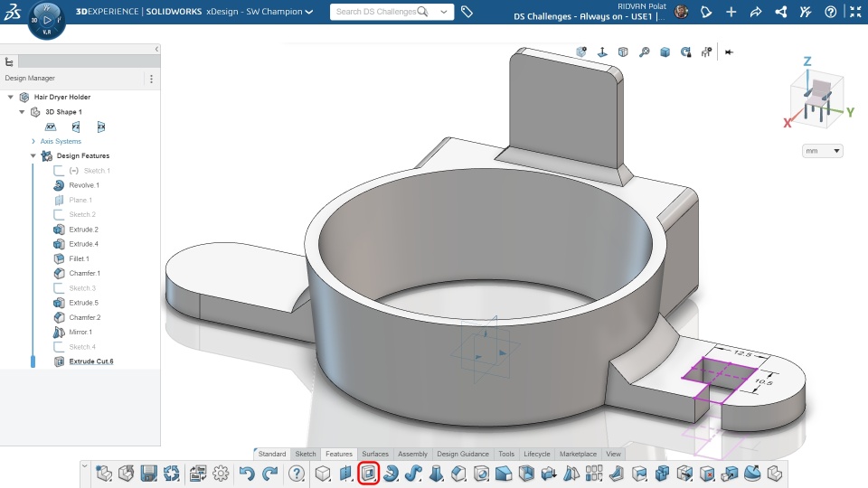Switch to the View tab
Screen dimensions: 868x488
tap(613, 454)
